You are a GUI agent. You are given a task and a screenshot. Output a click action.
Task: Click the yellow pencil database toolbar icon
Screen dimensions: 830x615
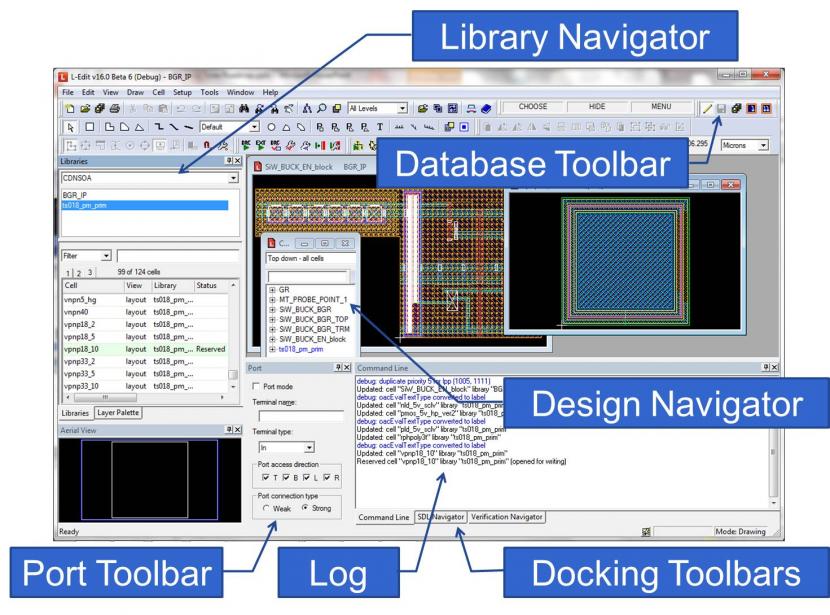tap(707, 108)
